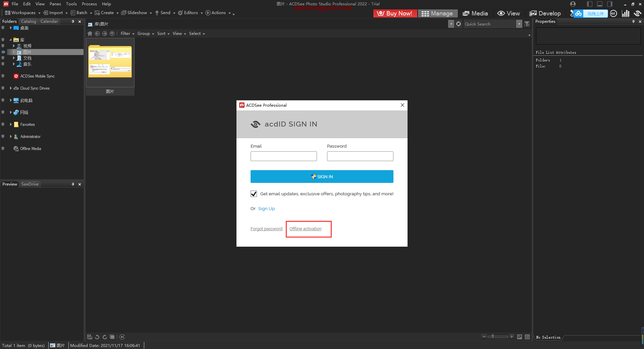Uncheck the email updates checkbox
The width and height of the screenshot is (644, 349).
coord(254,194)
